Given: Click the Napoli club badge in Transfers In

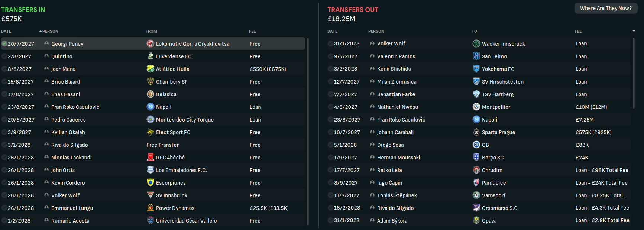Looking at the screenshot, I should coord(151,107).
